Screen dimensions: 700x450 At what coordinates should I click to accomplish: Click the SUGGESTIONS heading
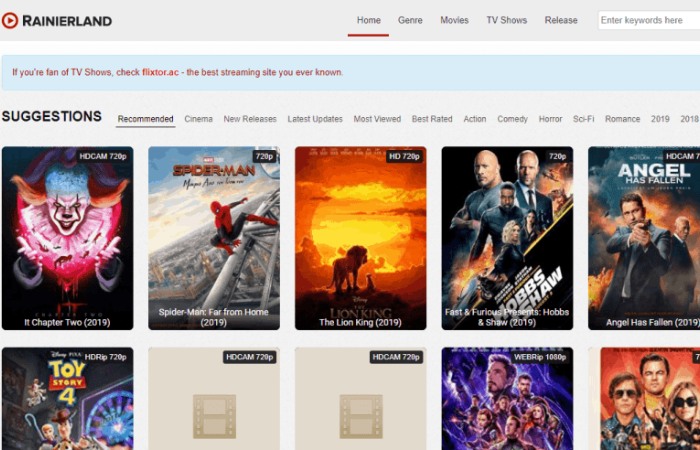click(x=52, y=117)
